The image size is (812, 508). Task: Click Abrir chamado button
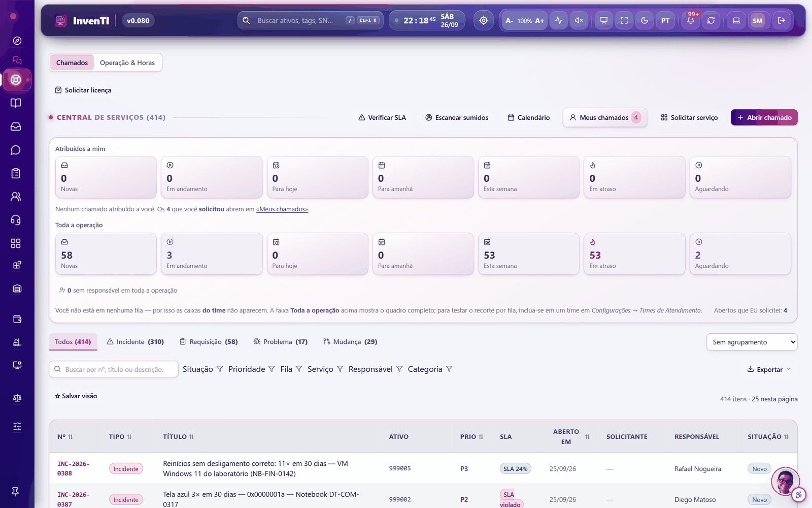pos(764,117)
